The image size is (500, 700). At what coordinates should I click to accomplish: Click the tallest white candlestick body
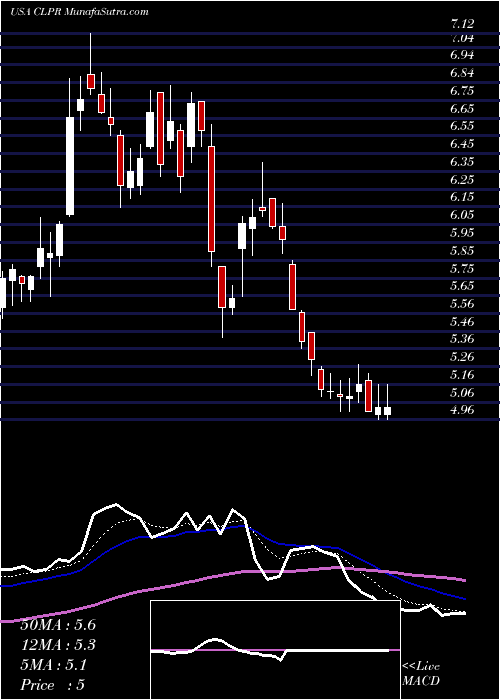[70, 166]
